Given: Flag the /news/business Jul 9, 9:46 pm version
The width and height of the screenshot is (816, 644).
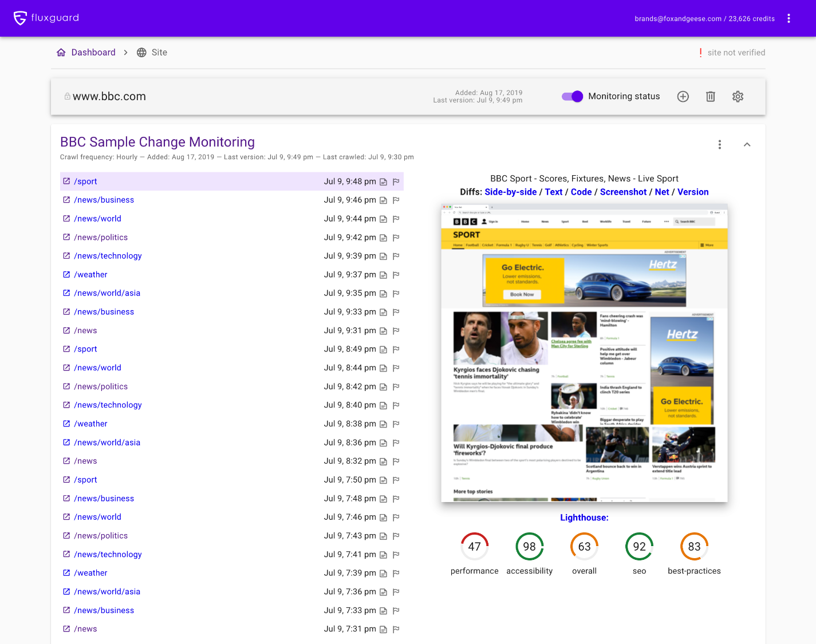Looking at the screenshot, I should (x=396, y=200).
